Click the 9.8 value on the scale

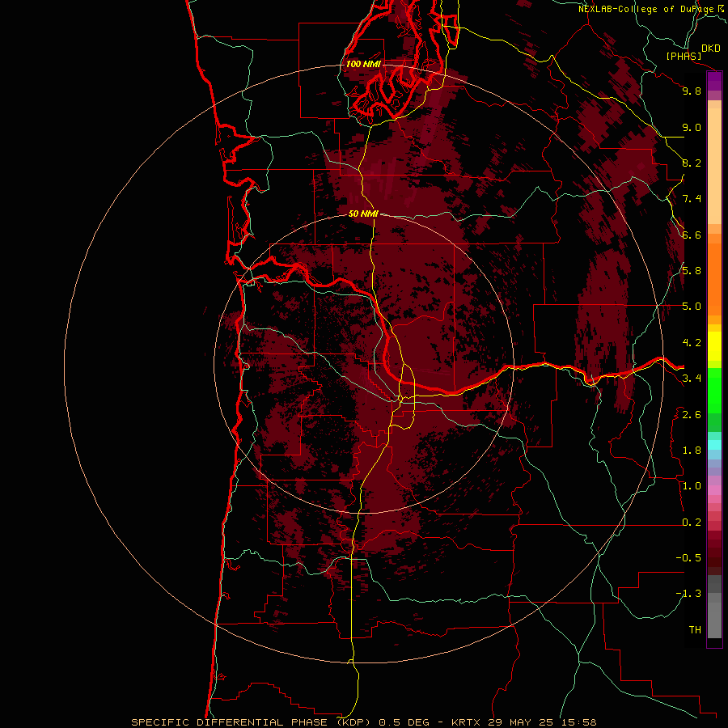692,91
